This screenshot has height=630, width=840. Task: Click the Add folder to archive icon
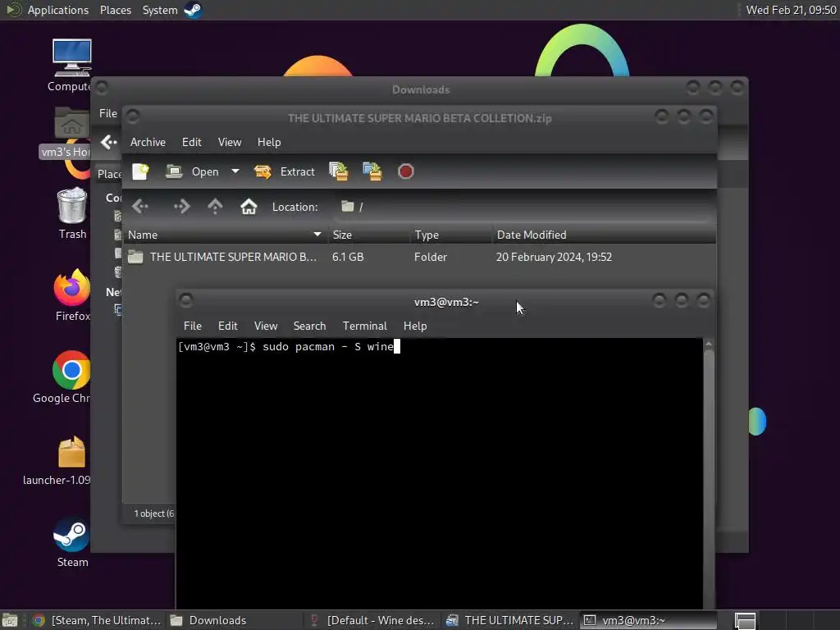coord(372,171)
